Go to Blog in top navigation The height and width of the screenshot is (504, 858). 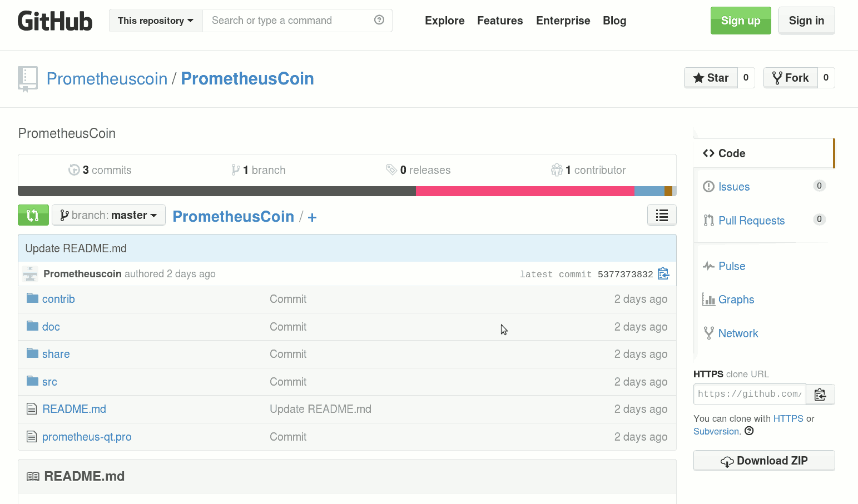click(x=614, y=21)
